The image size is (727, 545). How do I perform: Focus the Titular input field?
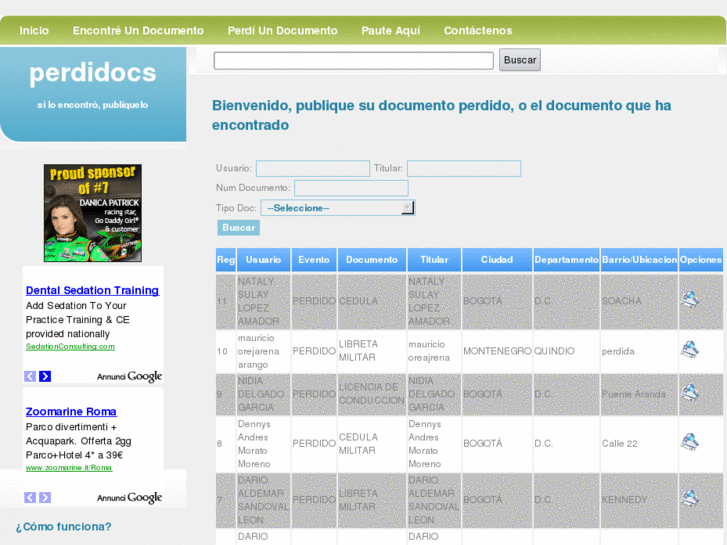(464, 168)
